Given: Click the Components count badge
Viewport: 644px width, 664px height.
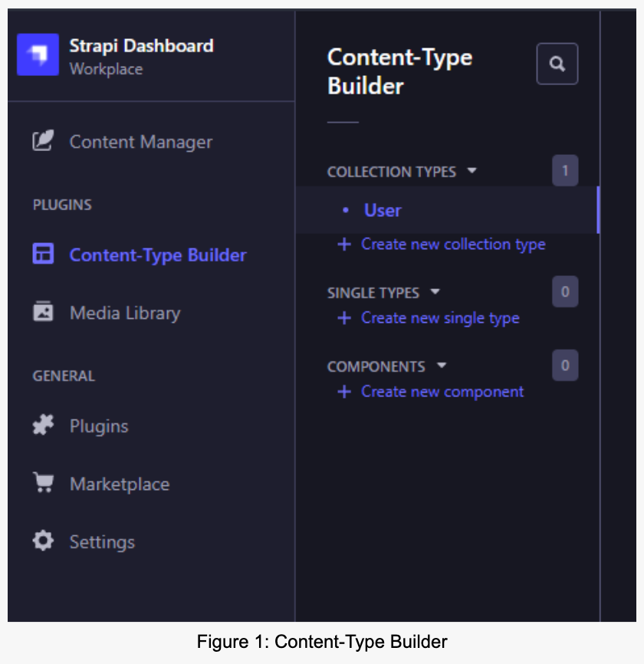Looking at the screenshot, I should pos(565,365).
